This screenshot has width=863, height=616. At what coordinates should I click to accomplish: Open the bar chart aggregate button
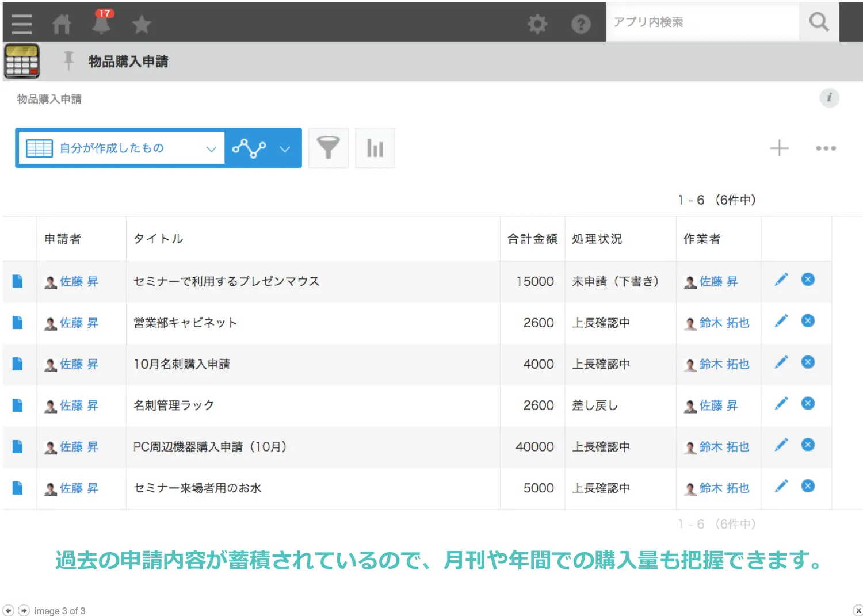375,148
